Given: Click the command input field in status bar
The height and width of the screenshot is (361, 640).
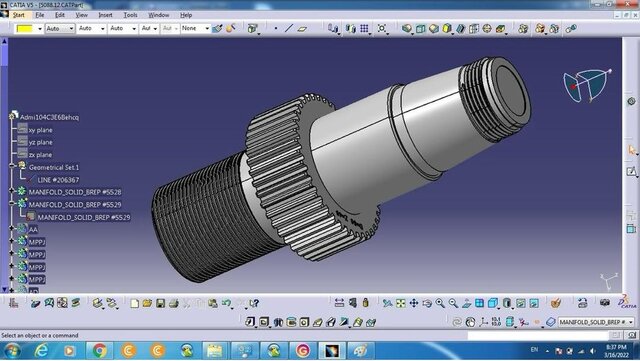Looking at the screenshot, I should 539,335.
